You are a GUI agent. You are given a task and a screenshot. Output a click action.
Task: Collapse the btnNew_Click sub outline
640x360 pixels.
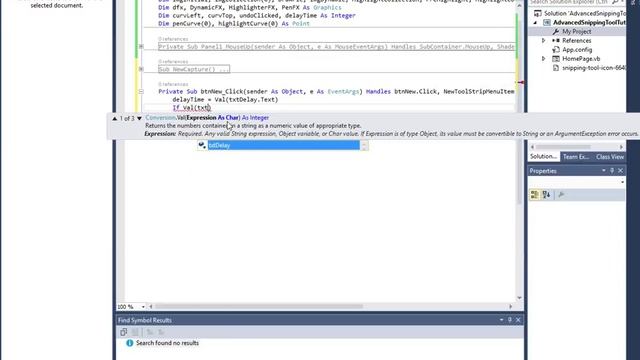[x=141, y=91]
